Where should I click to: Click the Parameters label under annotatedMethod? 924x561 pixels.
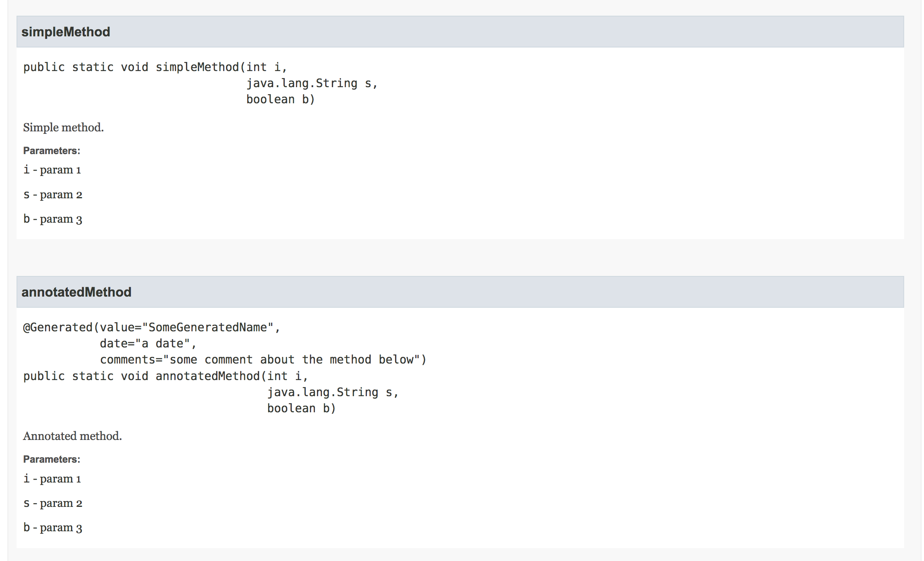52,459
